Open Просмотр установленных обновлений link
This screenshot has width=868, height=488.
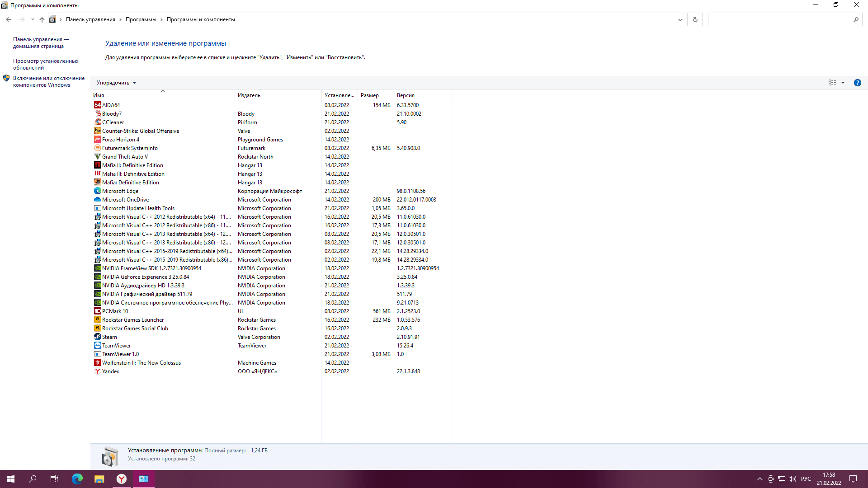coord(46,64)
